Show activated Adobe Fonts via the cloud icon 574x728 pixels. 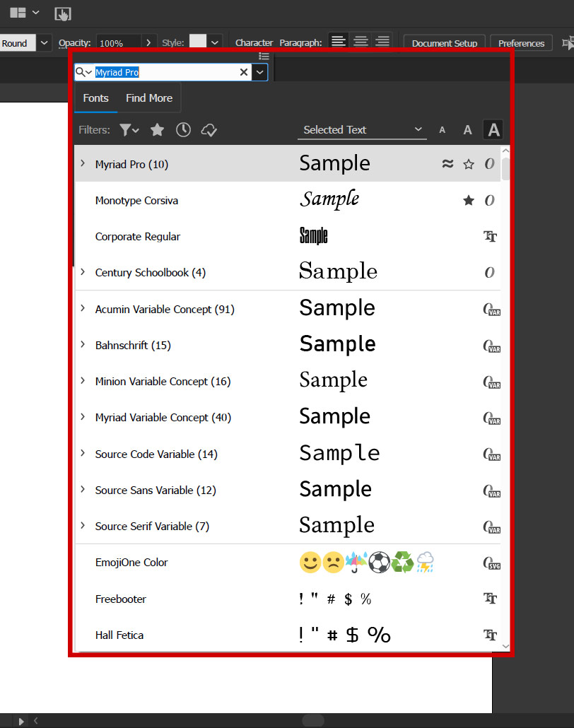208,130
